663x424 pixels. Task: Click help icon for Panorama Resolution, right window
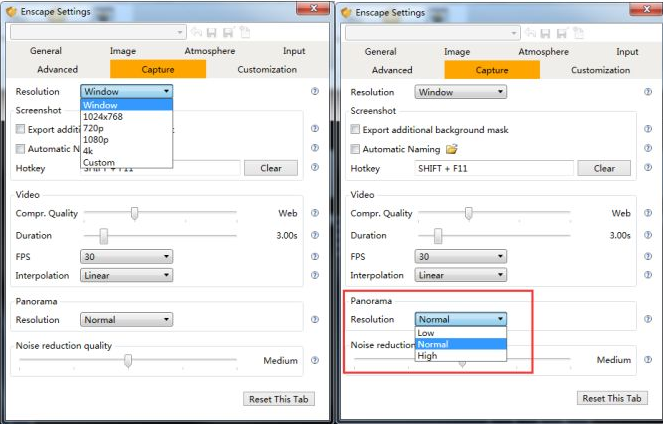[648, 319]
